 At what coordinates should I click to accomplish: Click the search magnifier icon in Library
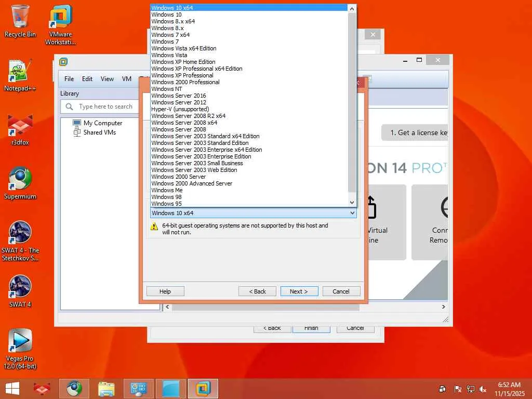[69, 107]
